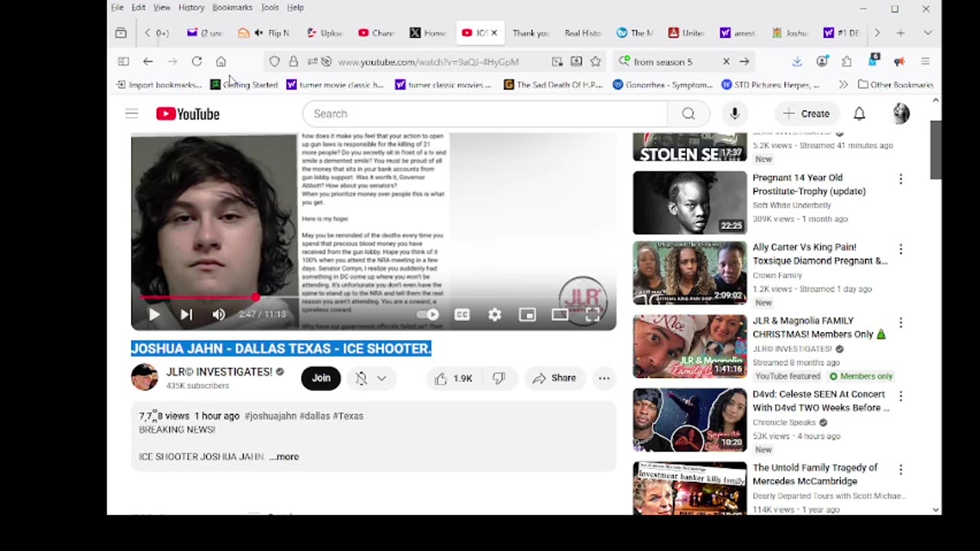This screenshot has width=980, height=551.
Task: Join the JLR Investigates channel
Action: point(321,378)
